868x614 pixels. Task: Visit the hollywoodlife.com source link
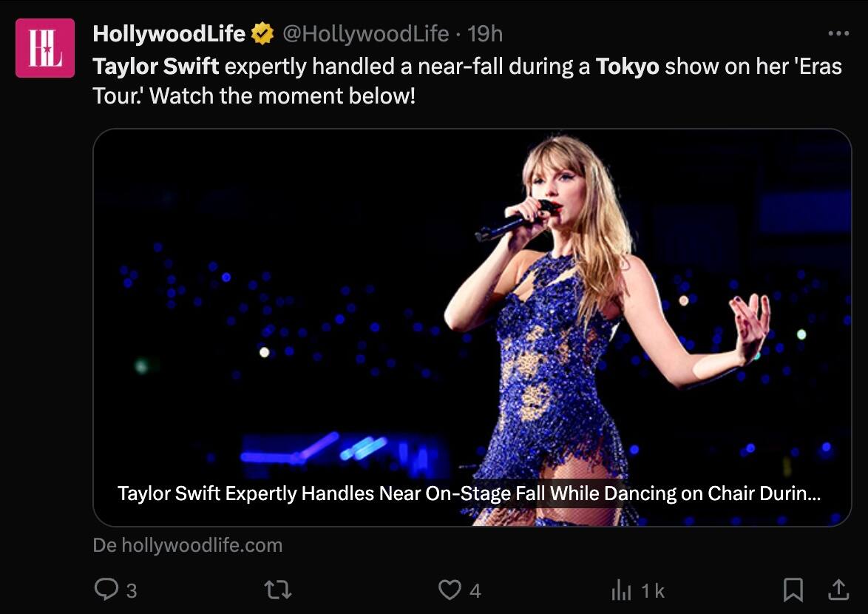188,546
